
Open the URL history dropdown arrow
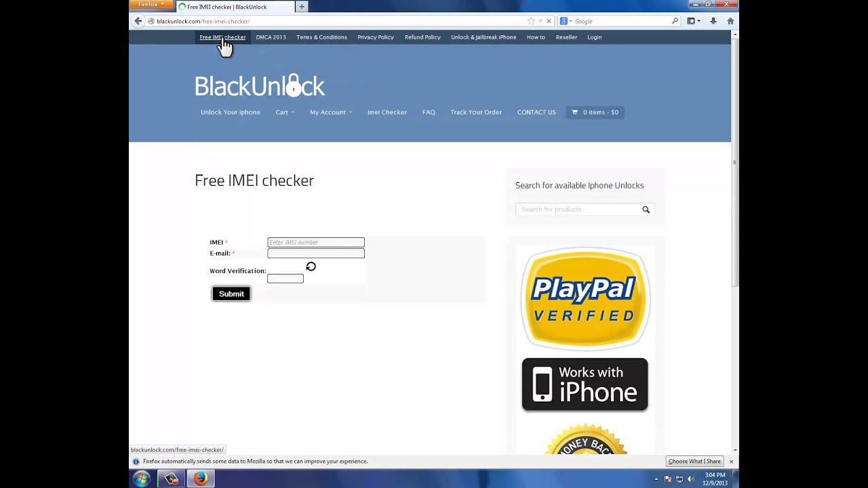(540, 21)
